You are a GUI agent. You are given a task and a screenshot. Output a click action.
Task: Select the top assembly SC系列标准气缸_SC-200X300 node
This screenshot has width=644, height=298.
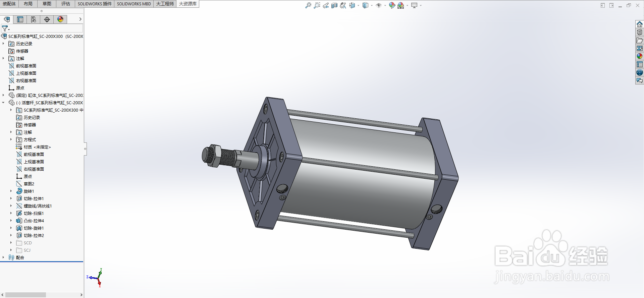[x=42, y=36]
